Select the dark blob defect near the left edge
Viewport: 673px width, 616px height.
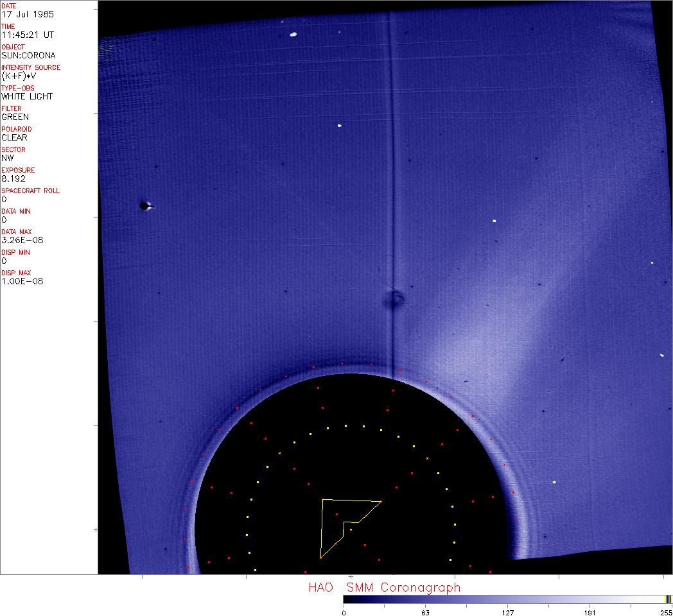click(x=145, y=206)
